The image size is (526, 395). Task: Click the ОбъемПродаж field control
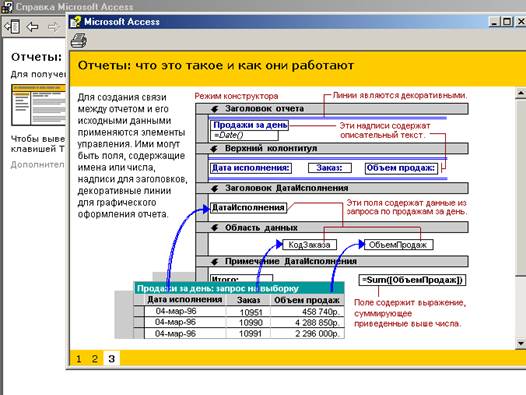pos(399,245)
